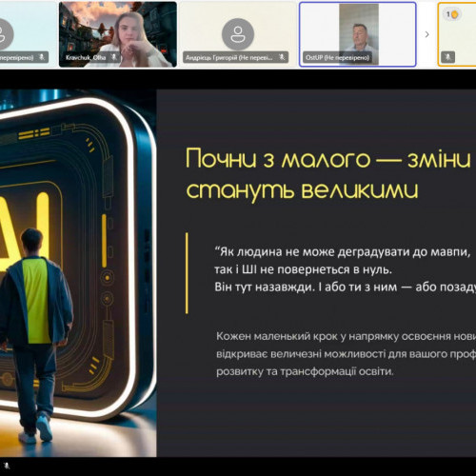Select the OstUP video tile
Image resolution: width=476 pixels, height=476 pixels.
coord(358,34)
